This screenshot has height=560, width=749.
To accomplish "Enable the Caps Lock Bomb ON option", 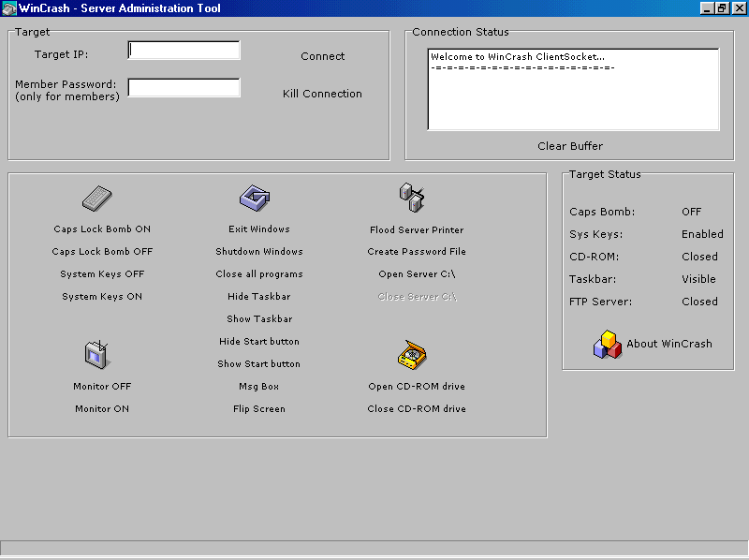I will point(101,228).
